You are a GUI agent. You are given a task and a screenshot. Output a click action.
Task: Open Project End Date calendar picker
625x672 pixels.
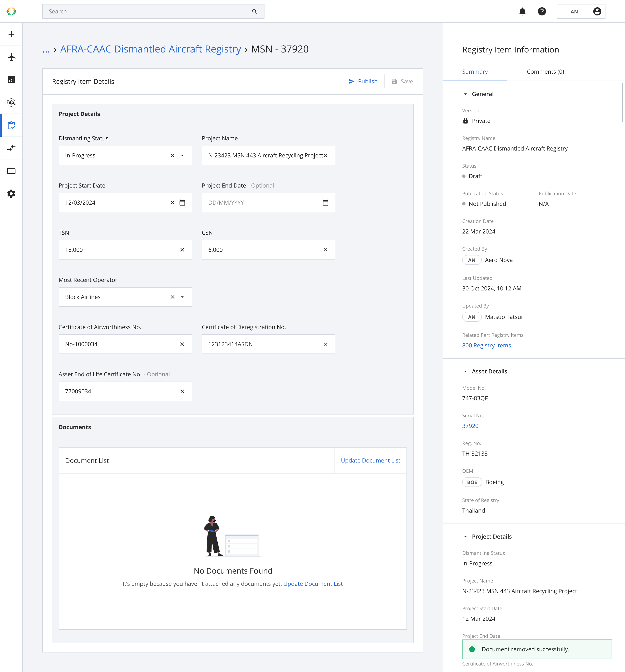coord(325,203)
